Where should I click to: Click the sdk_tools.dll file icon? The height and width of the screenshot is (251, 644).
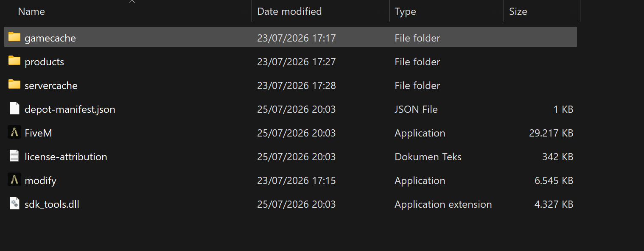pos(14,204)
